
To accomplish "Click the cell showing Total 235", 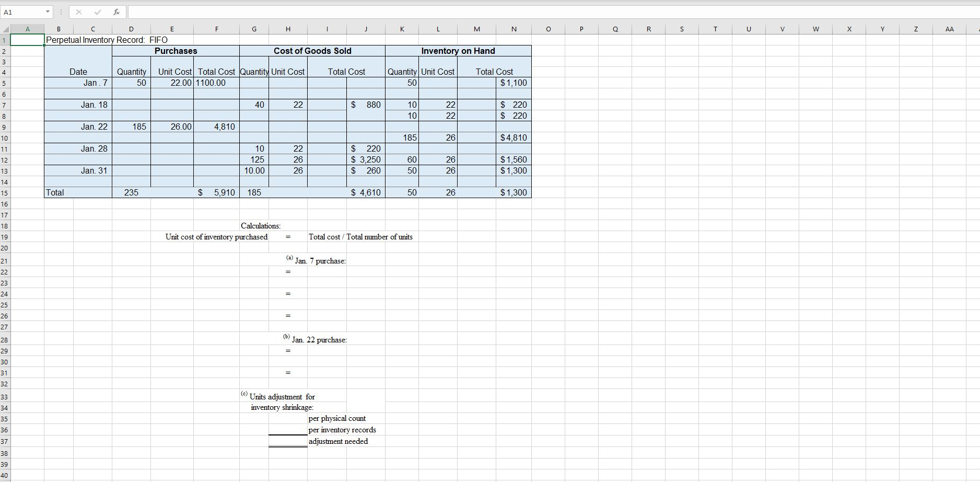I will pyautogui.click(x=131, y=193).
